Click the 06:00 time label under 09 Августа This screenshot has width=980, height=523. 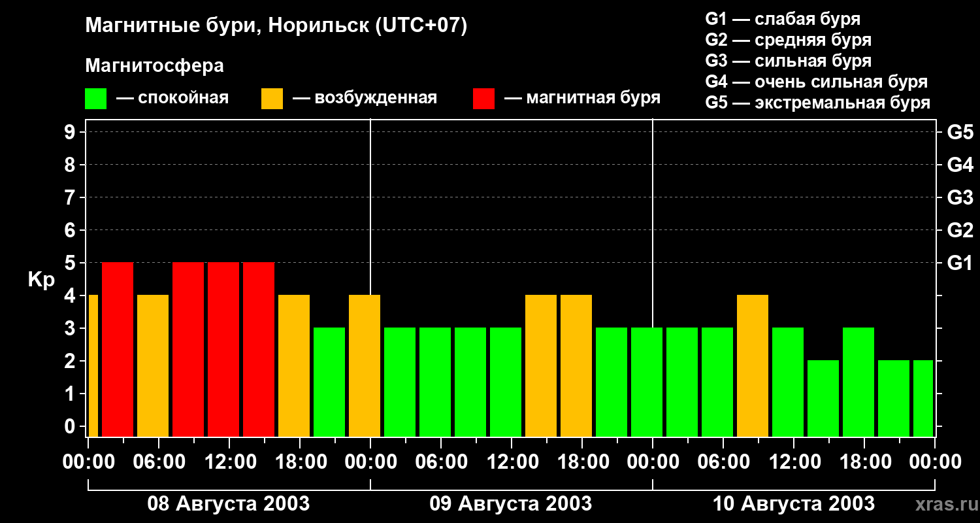[441, 462]
